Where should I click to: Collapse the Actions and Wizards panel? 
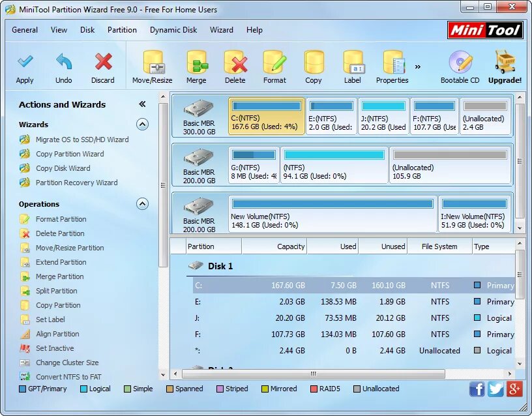[143, 104]
